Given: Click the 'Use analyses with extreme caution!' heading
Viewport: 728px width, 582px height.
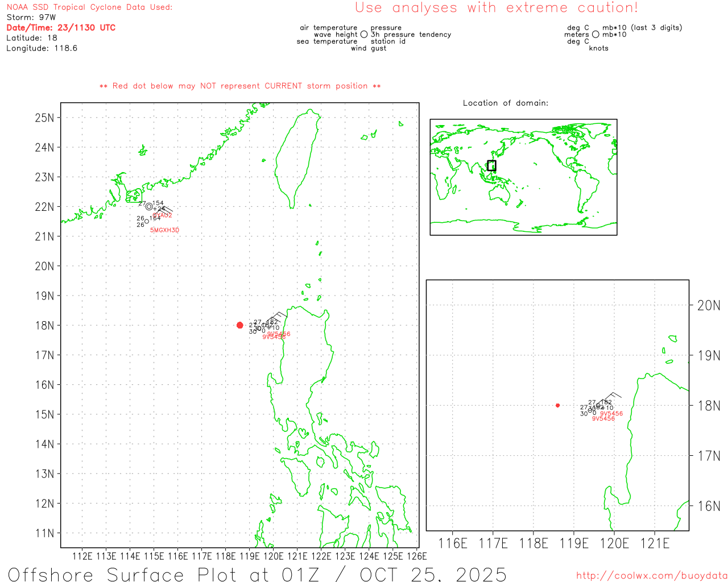Looking at the screenshot, I should [x=496, y=8].
